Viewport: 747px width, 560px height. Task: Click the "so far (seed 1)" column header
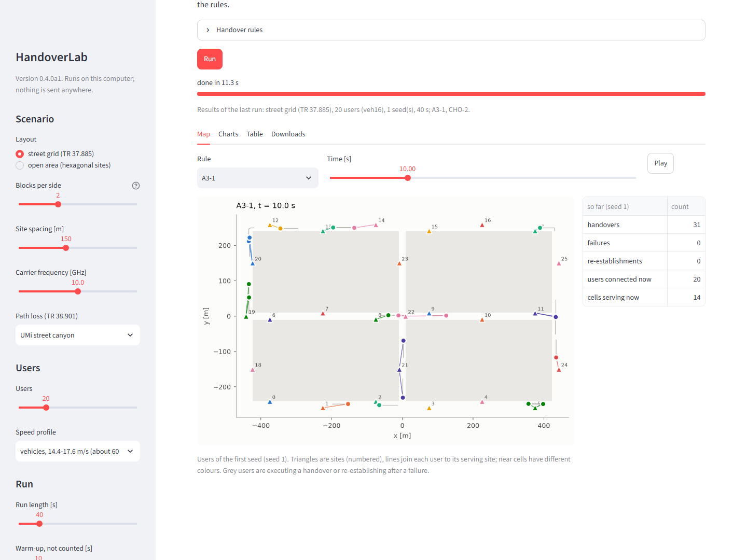[x=625, y=206]
